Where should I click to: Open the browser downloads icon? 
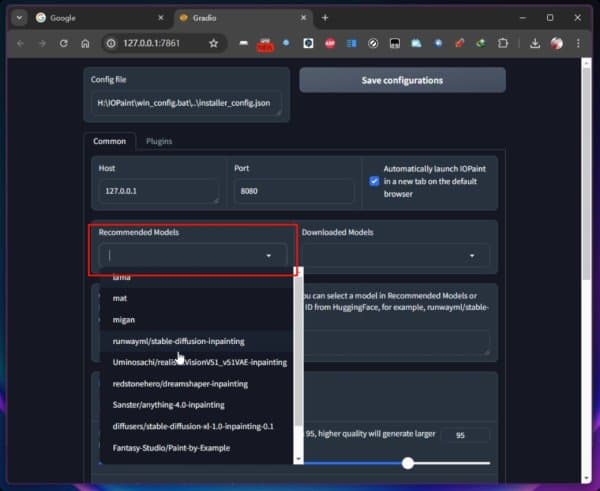[535, 43]
